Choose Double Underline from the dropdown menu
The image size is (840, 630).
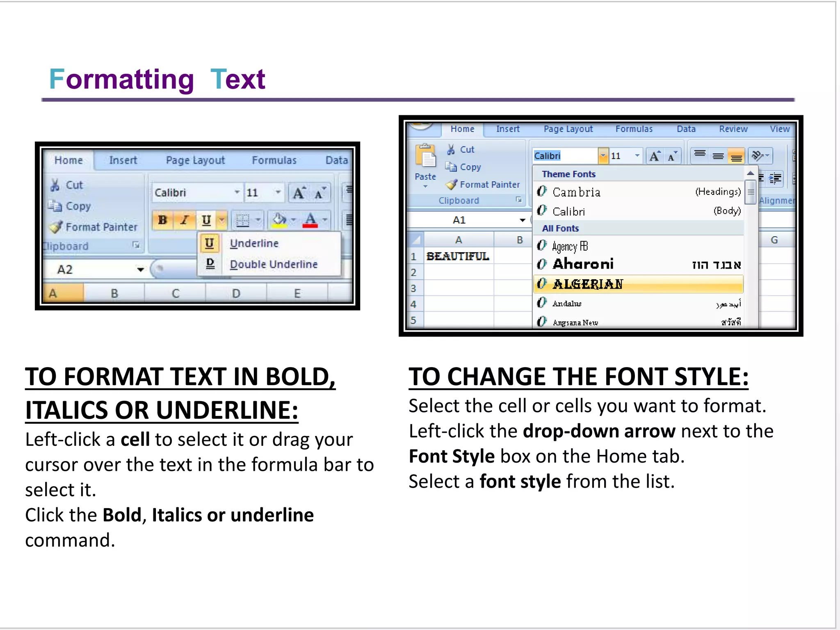(269, 264)
